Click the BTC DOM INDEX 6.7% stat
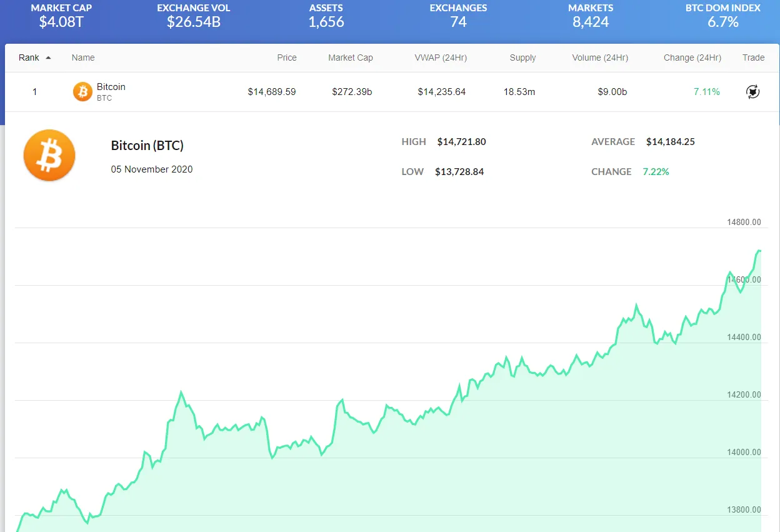Image resolution: width=780 pixels, height=532 pixels. [x=723, y=16]
